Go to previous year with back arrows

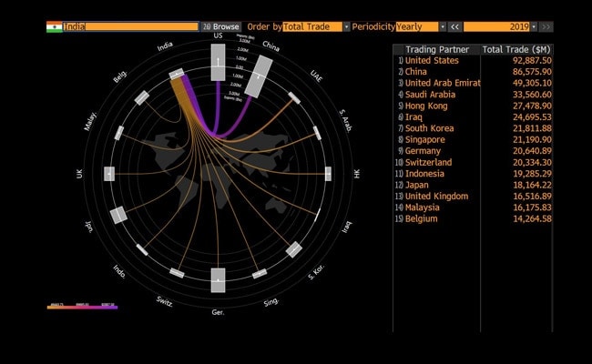tap(454, 27)
